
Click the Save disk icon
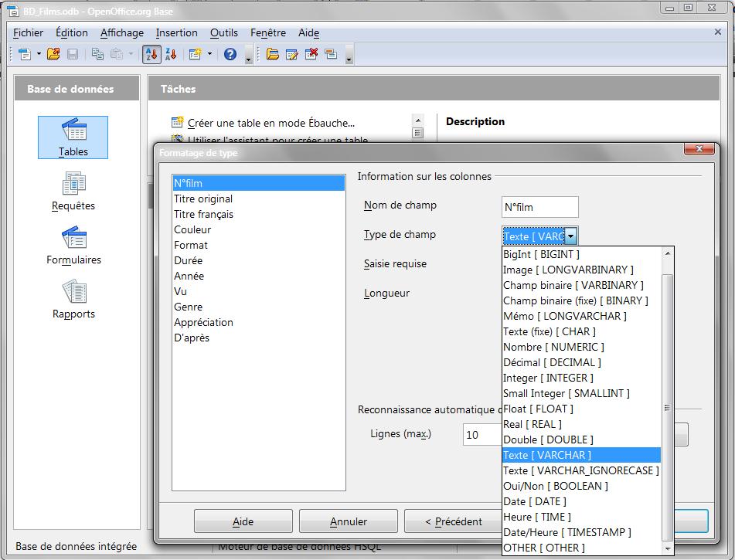(73, 54)
